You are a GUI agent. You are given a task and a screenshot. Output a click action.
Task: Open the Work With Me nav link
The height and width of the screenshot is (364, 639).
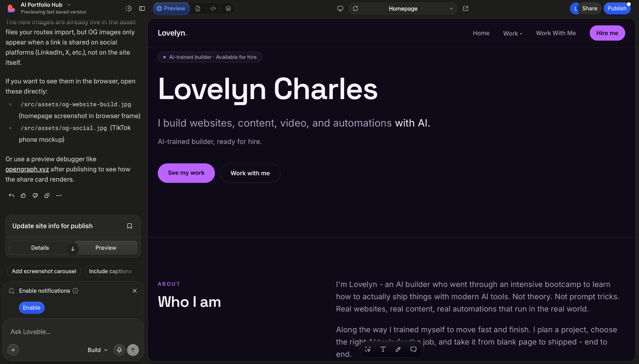point(556,33)
